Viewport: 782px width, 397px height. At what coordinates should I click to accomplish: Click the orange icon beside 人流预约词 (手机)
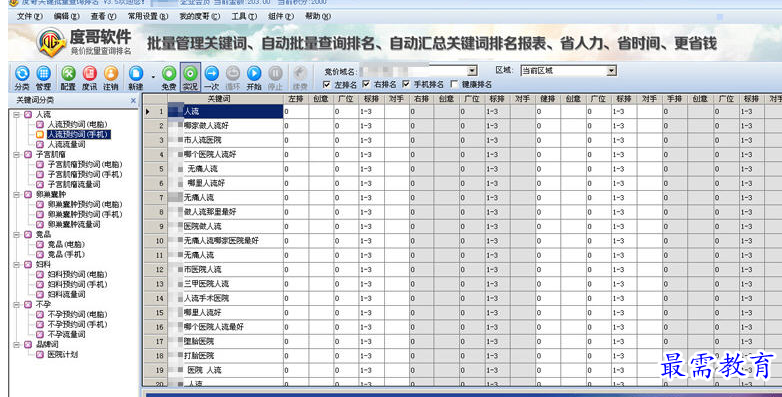(40, 134)
